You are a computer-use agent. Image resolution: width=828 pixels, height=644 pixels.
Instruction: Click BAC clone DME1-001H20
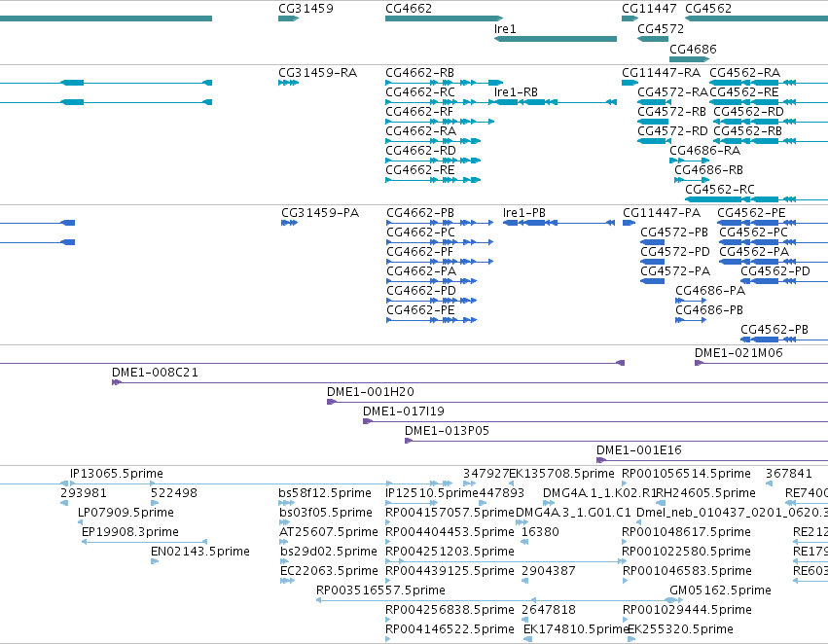point(371,392)
